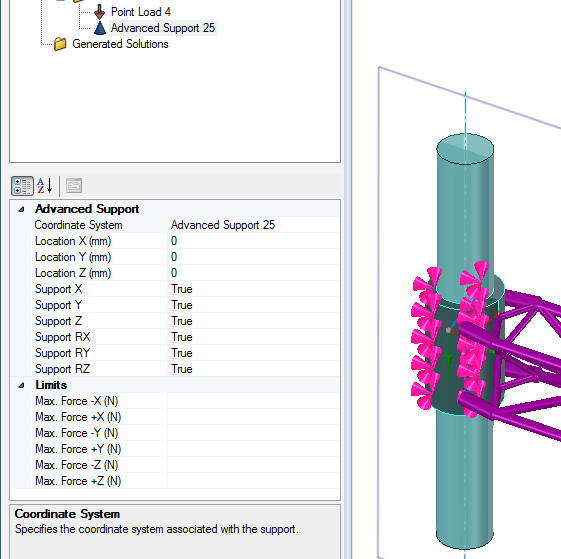Toggle Support RY True value

(253, 353)
